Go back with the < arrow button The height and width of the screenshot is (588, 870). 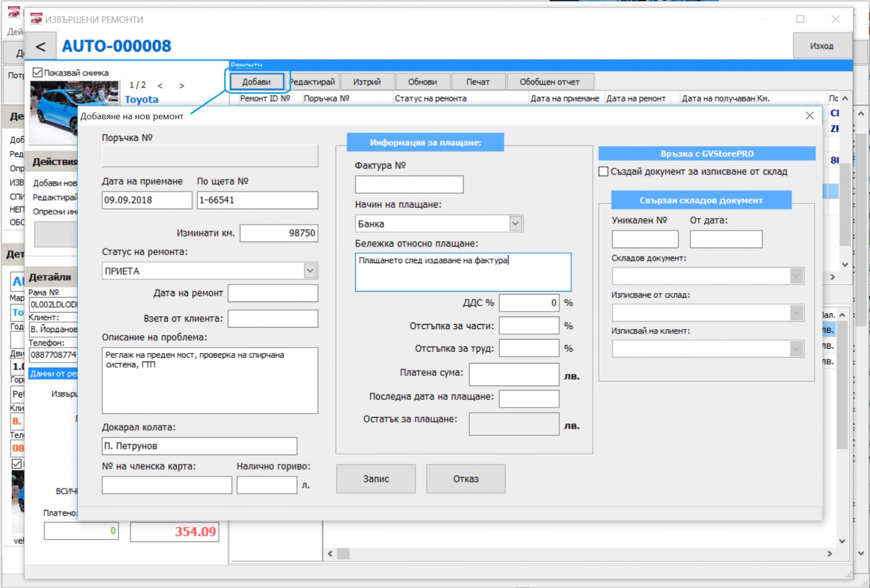tap(41, 47)
